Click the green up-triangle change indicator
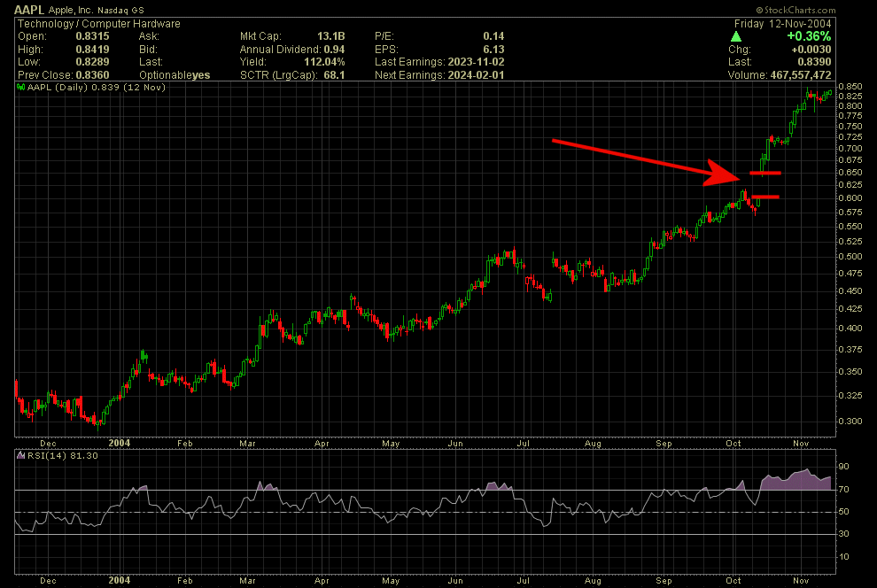 point(736,36)
